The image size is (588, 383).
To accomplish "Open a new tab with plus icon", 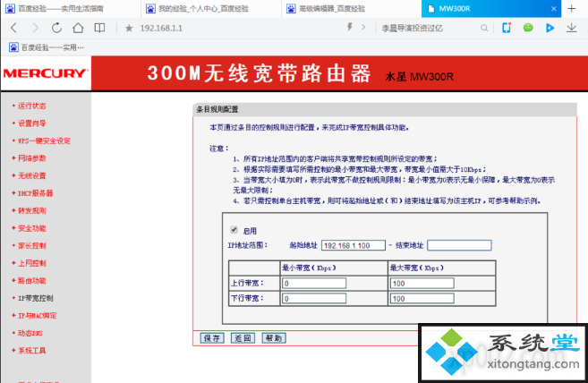I will 572,8.
